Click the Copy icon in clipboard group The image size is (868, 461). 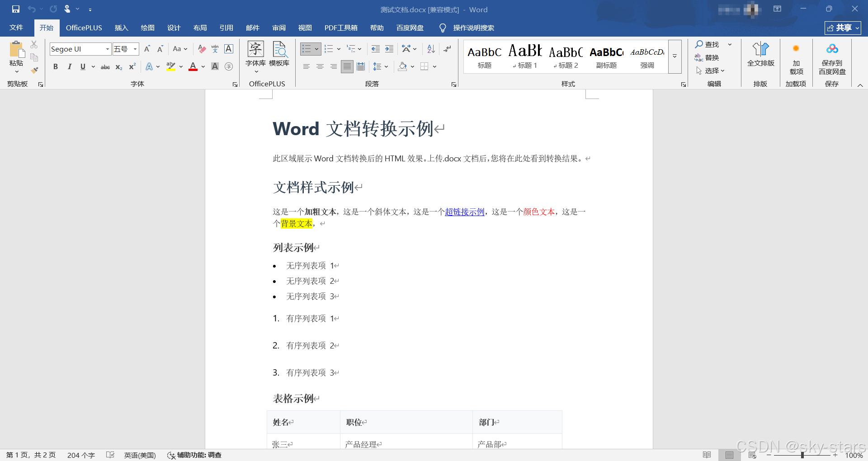[34, 57]
